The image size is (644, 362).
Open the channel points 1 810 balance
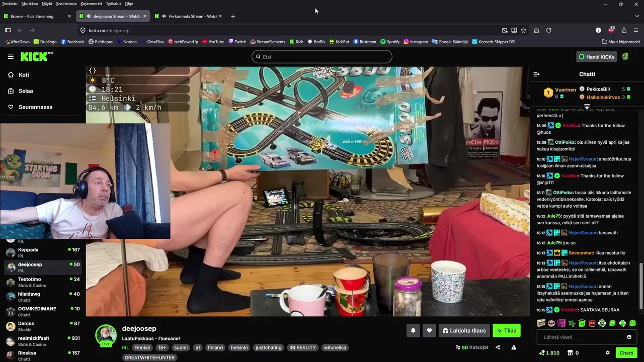[x=549, y=352]
